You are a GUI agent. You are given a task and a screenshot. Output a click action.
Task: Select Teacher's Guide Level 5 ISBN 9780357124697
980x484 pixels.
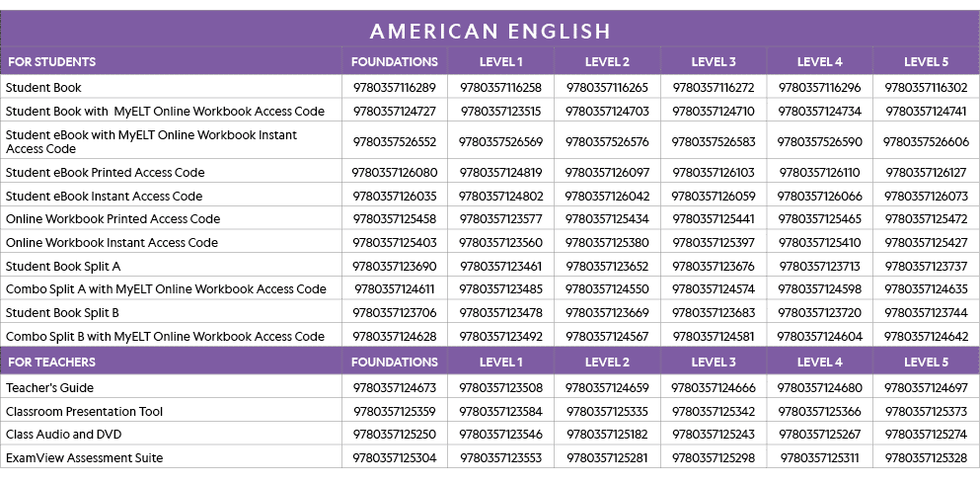(926, 388)
